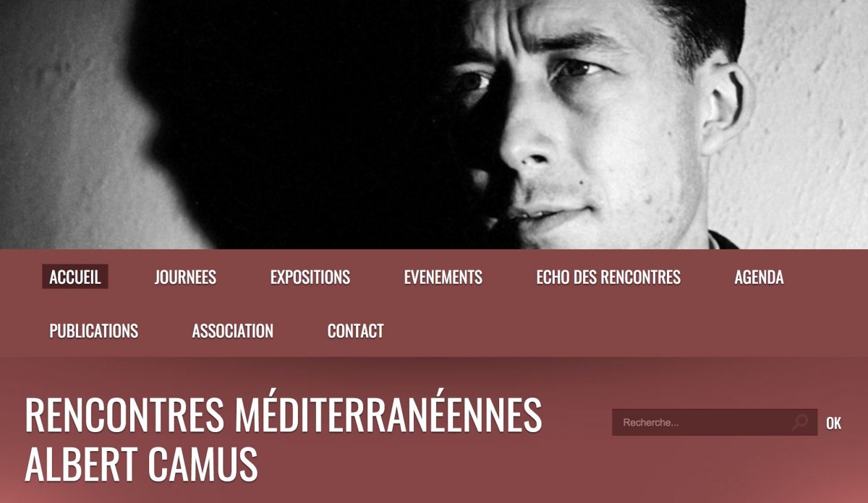The image size is (868, 503).
Task: Select EVENEMENTS in the navigation bar
Action: pos(443,277)
